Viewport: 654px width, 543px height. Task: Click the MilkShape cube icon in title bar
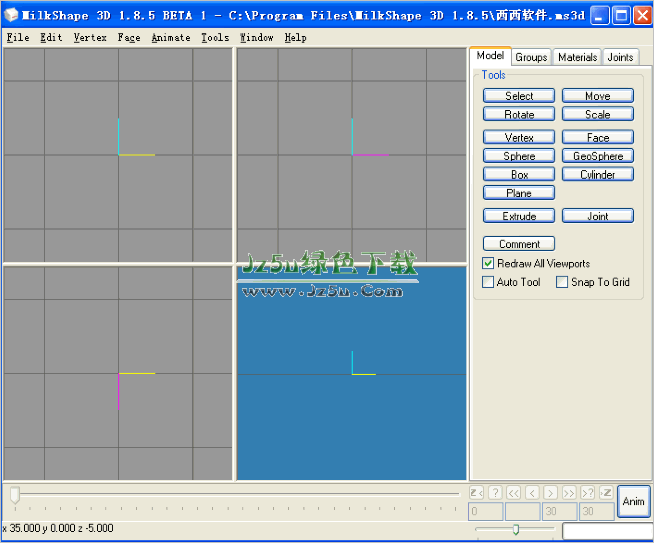click(x=12, y=15)
